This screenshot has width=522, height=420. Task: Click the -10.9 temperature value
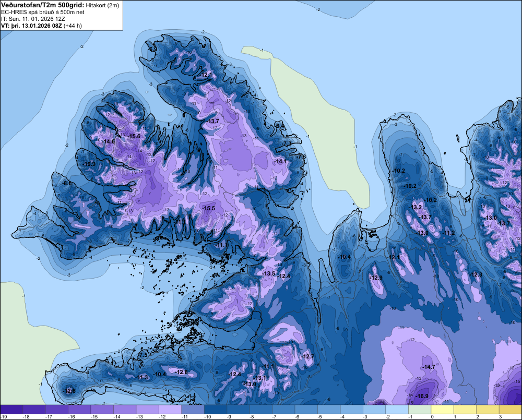point(89,164)
